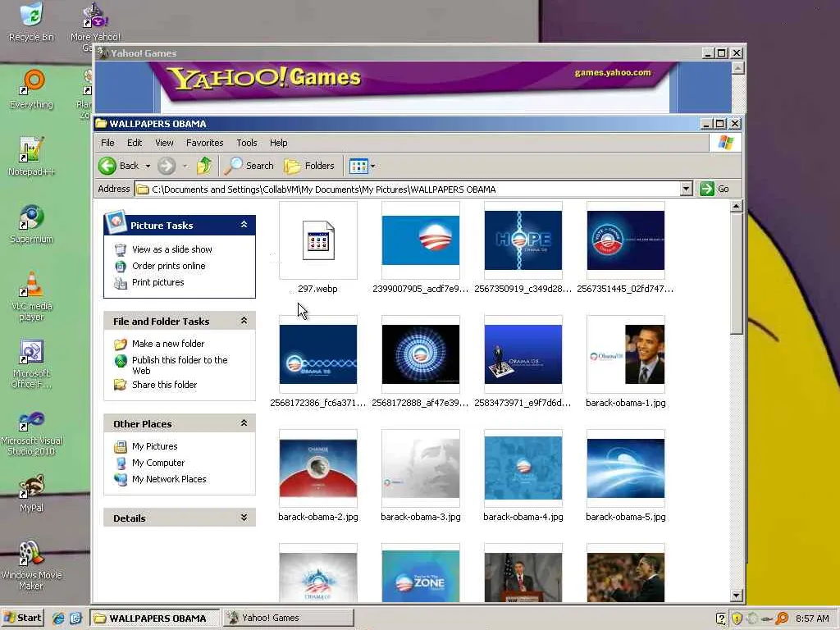This screenshot has width=840, height=630.
Task: Select barack-obama-4.jpg thumbnail
Action: coord(523,468)
